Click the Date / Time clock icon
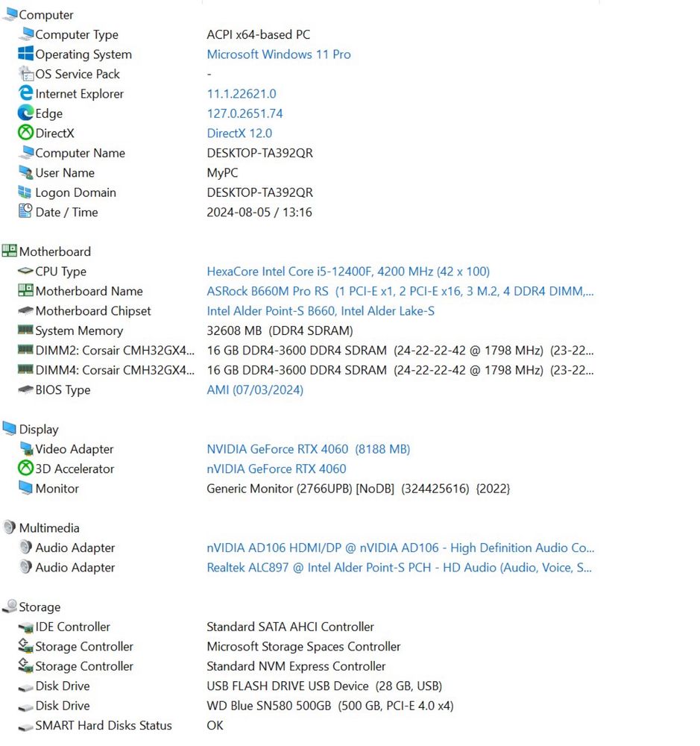Screen dimensions: 700x746 click(25, 211)
